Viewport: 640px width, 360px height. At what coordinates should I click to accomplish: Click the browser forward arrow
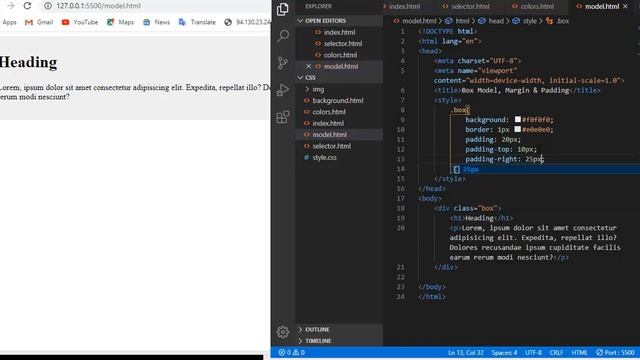(11, 6)
